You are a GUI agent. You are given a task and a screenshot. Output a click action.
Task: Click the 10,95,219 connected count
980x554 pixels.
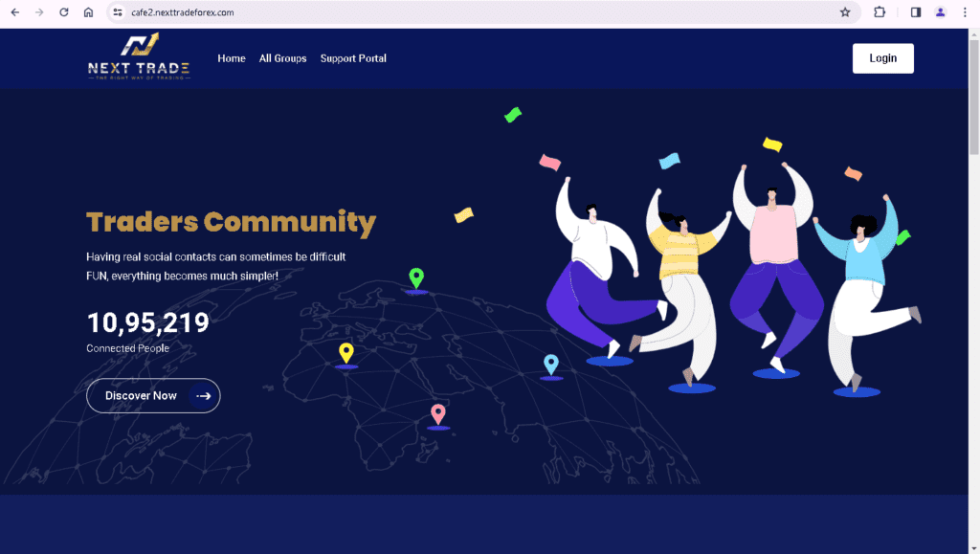(x=148, y=322)
